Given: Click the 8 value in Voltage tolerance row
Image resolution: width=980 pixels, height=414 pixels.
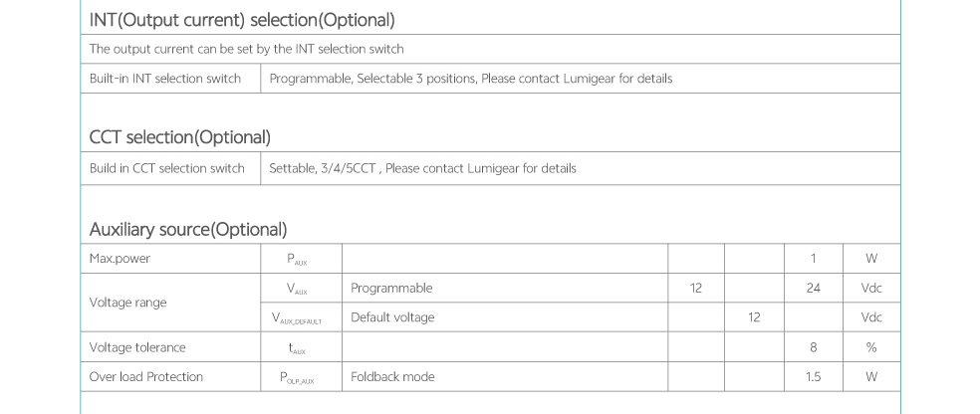Looking at the screenshot, I should [x=813, y=347].
